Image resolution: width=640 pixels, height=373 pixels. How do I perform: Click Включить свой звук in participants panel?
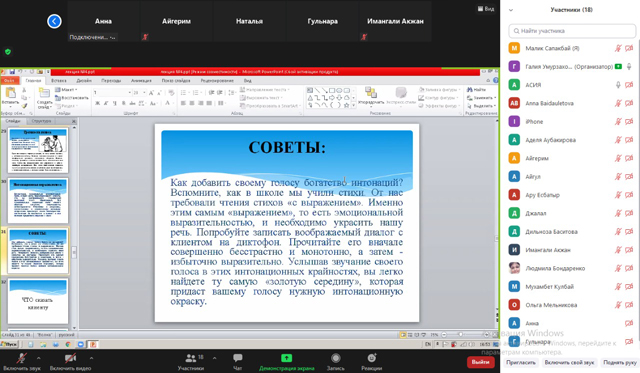pyautogui.click(x=569, y=362)
